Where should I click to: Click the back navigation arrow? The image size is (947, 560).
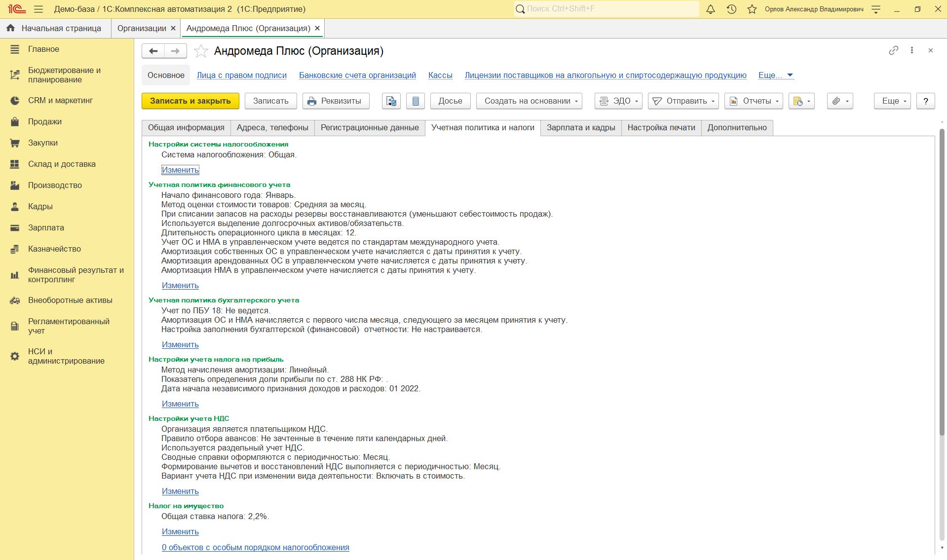153,51
